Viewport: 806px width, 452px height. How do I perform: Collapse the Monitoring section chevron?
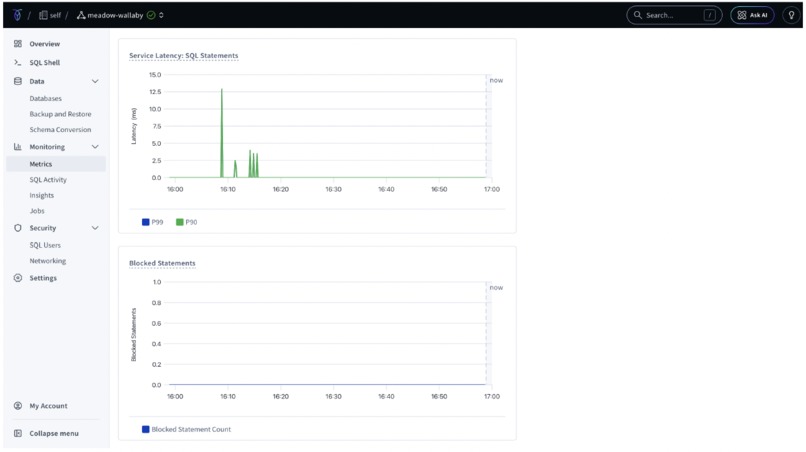coord(95,147)
